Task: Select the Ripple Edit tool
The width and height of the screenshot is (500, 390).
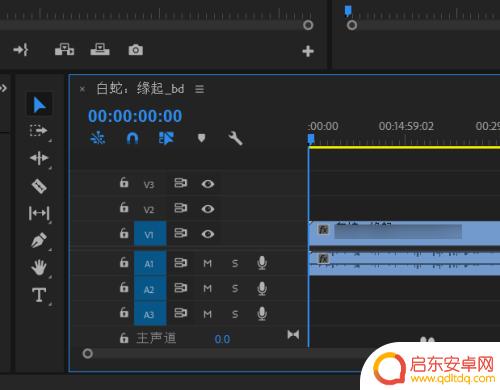Action: 39,158
